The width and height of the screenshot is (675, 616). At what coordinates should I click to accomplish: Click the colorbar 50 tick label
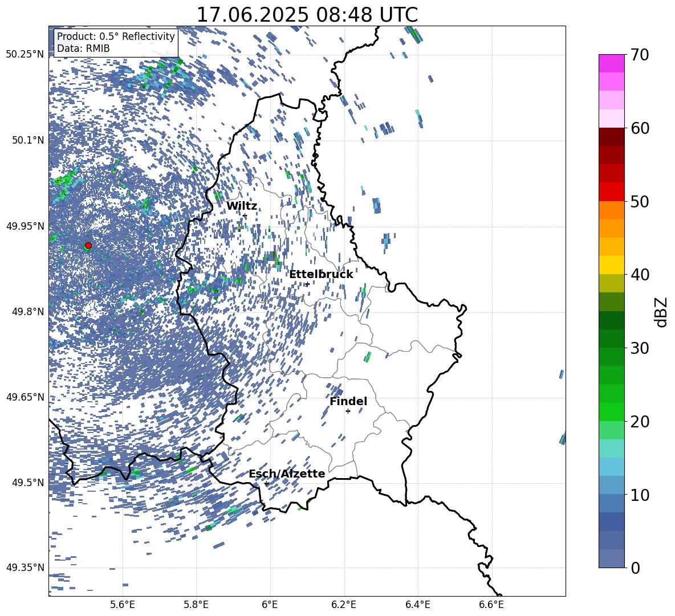pos(640,201)
